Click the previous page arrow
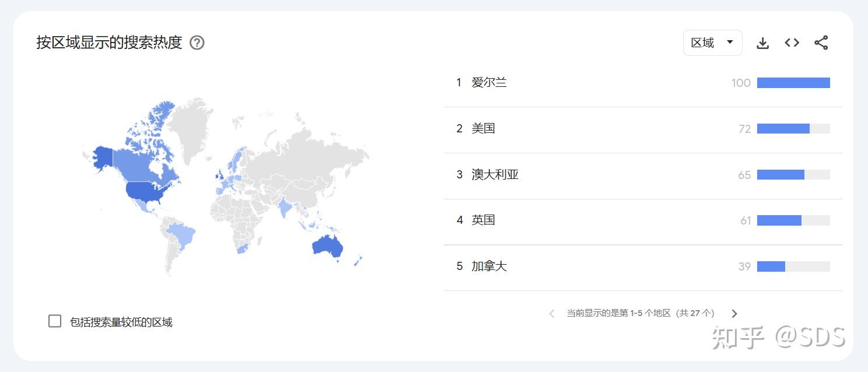 (x=552, y=314)
